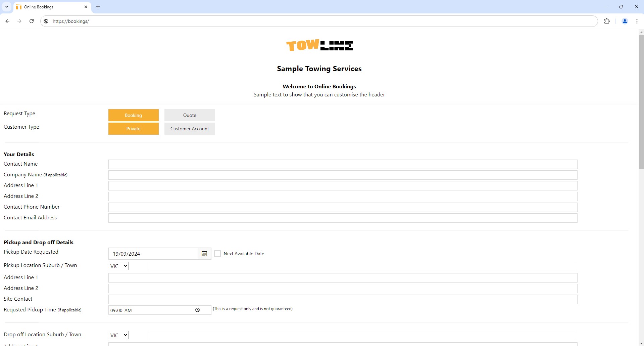Click the clock icon in pickup time field
This screenshot has height=346, width=644.
(197, 310)
